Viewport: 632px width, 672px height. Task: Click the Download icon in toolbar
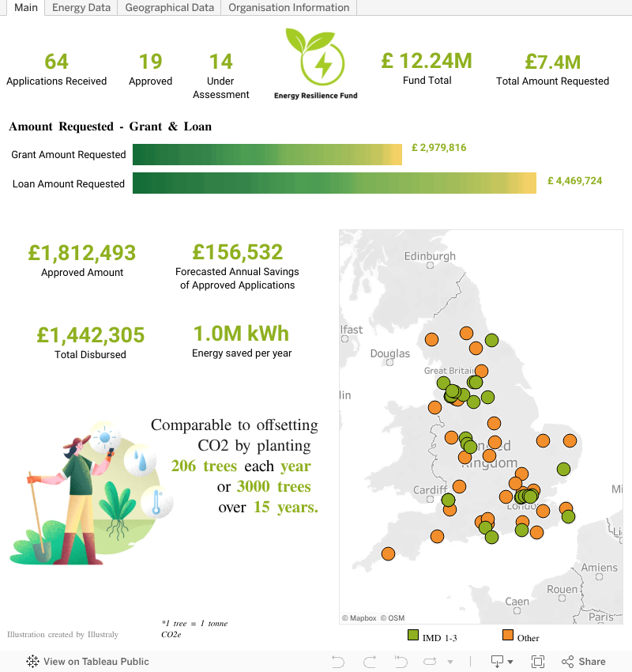coord(498,662)
